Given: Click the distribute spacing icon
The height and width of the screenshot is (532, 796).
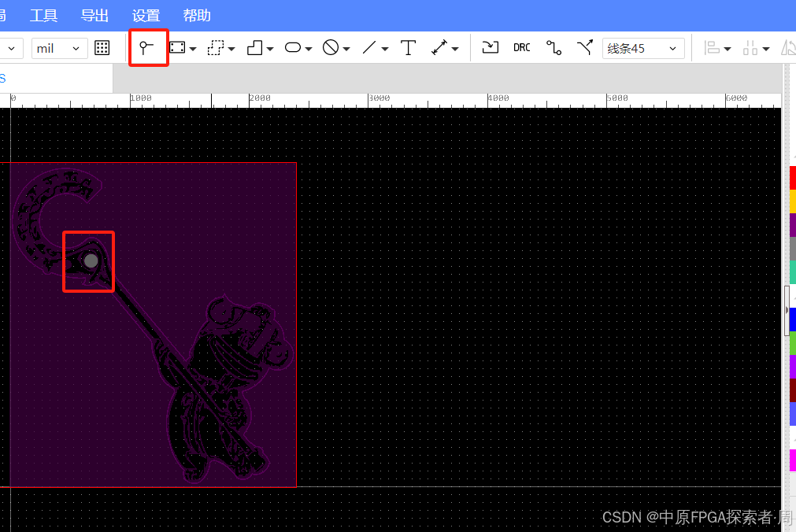Looking at the screenshot, I should tap(750, 48).
